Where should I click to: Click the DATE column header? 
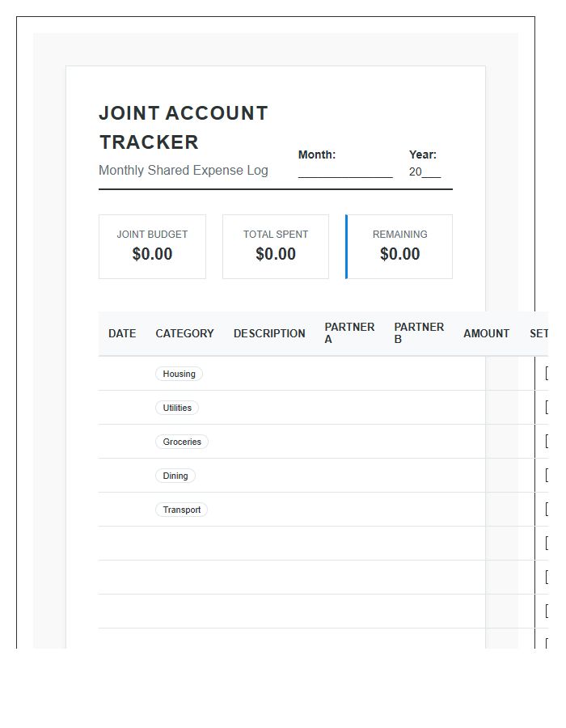[x=122, y=333]
